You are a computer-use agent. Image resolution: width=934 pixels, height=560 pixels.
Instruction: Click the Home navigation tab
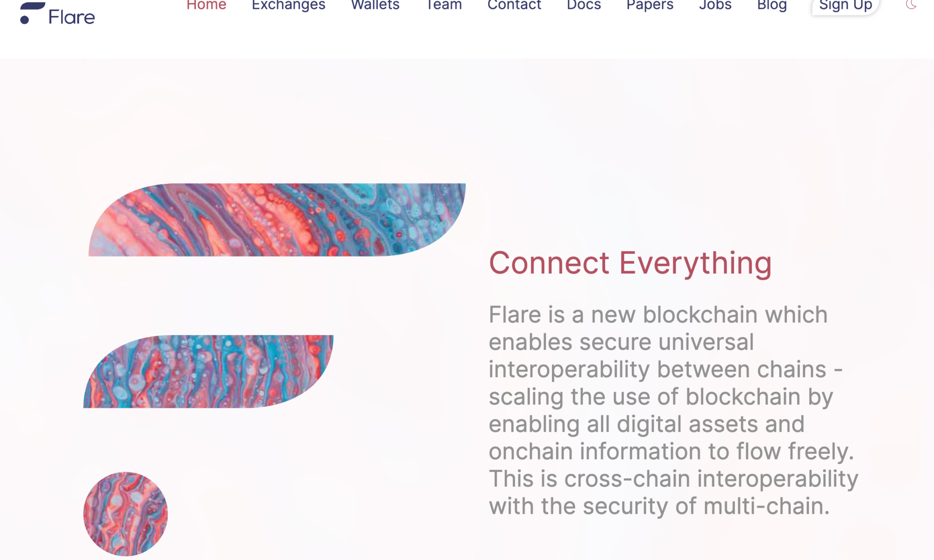click(x=205, y=5)
